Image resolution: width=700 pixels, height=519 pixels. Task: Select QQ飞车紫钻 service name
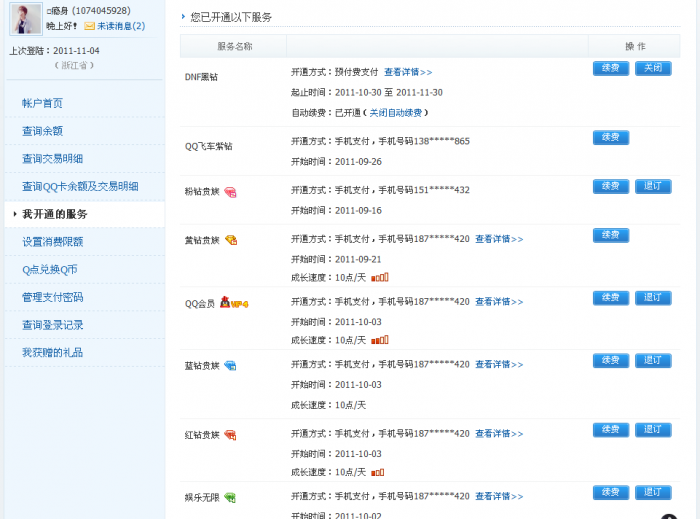click(208, 146)
